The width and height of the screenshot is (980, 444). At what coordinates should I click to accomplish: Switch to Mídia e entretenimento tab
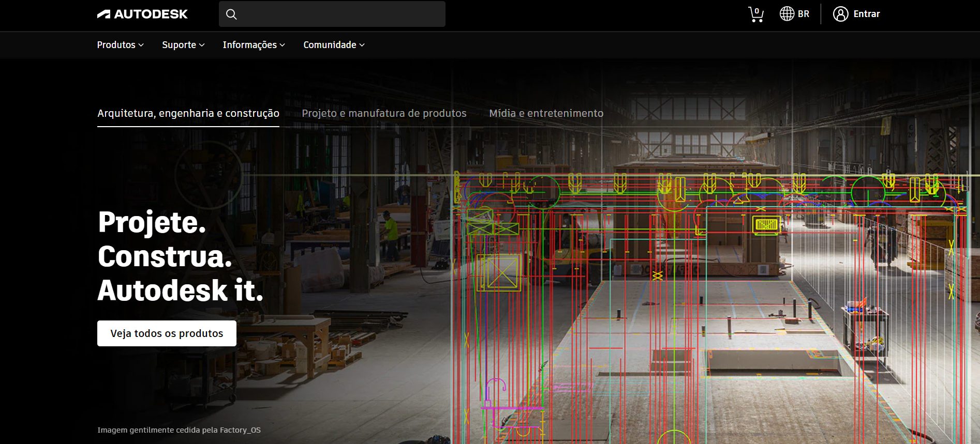[546, 113]
